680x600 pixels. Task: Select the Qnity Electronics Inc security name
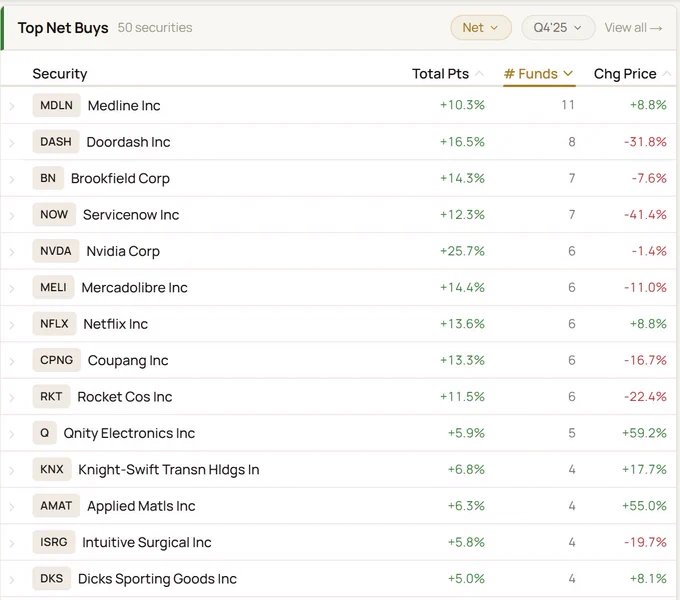(129, 434)
